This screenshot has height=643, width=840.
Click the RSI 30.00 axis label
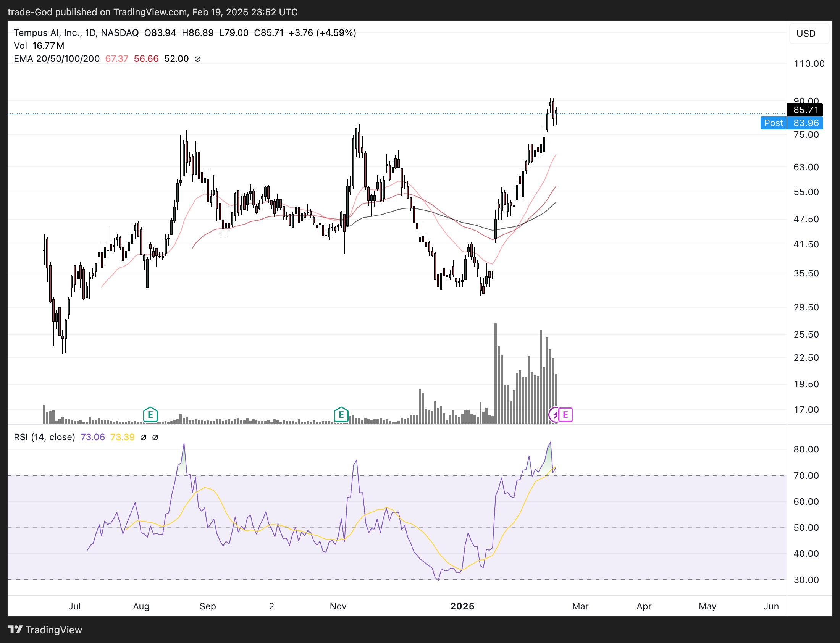[x=806, y=580]
